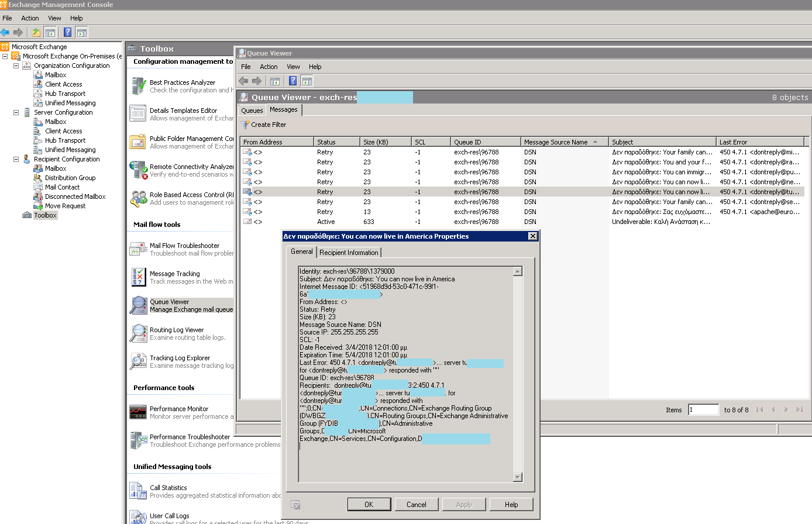Image resolution: width=812 pixels, height=524 pixels.
Task: Click the Help icon in Queue Viewer toolbar
Action: [293, 81]
